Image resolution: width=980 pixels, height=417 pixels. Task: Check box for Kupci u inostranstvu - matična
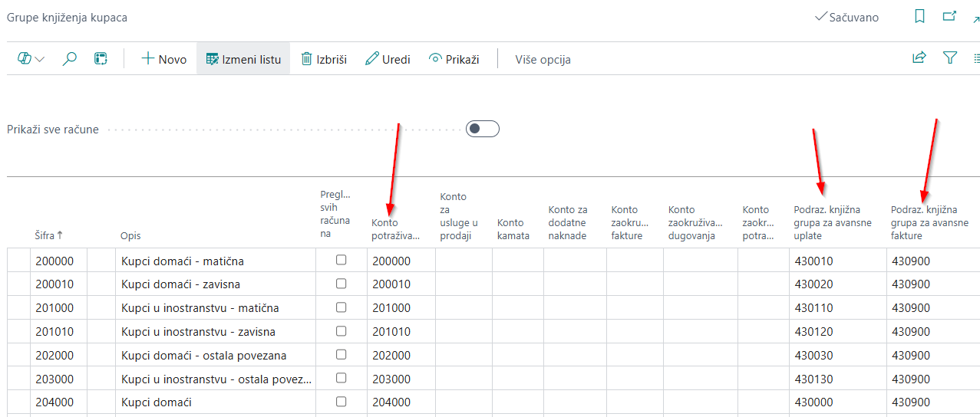pos(341,307)
